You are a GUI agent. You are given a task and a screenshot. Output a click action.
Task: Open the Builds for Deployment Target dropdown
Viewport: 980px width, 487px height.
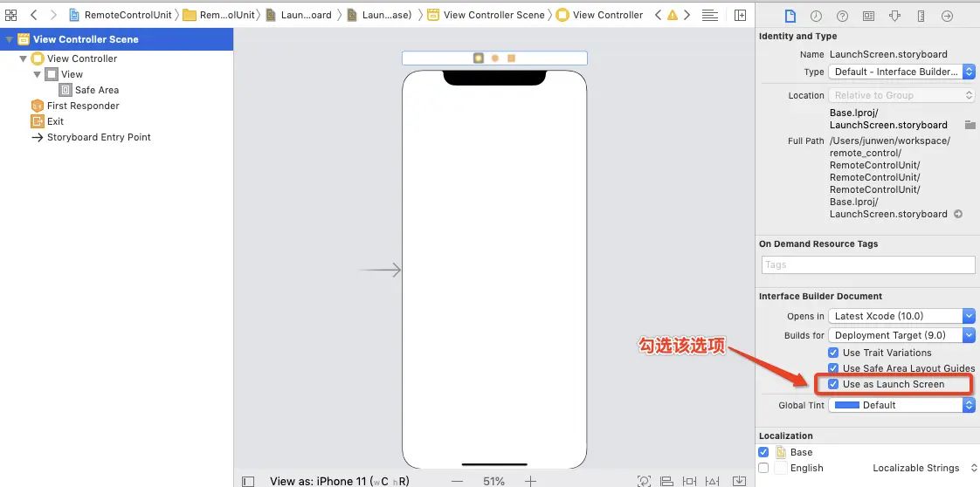pyautogui.click(x=901, y=335)
